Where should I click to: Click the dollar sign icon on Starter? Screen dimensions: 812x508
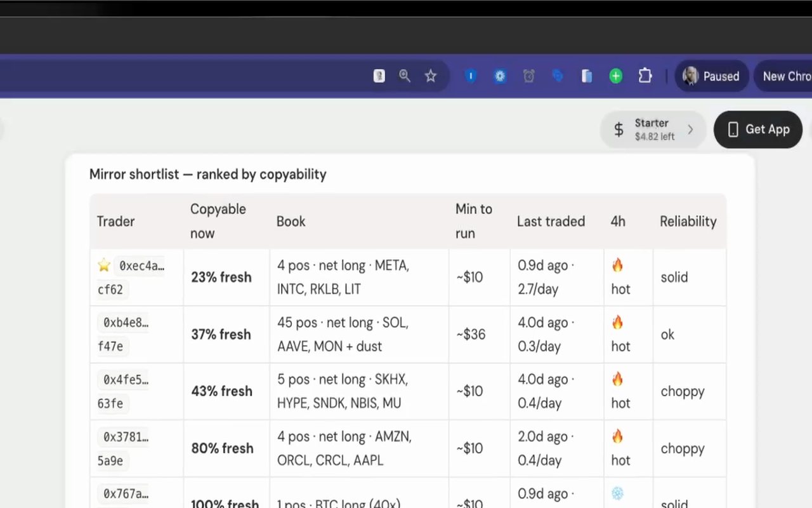pos(619,130)
